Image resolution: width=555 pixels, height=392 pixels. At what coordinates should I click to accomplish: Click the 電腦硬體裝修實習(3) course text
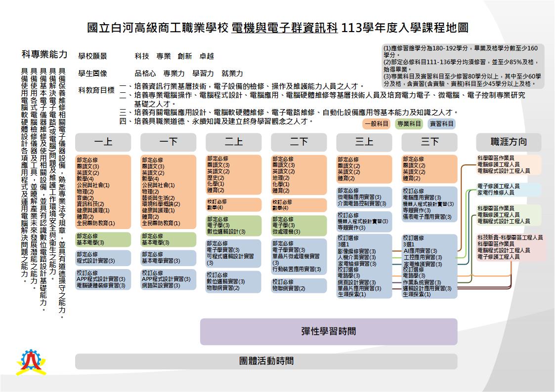tap(101, 285)
